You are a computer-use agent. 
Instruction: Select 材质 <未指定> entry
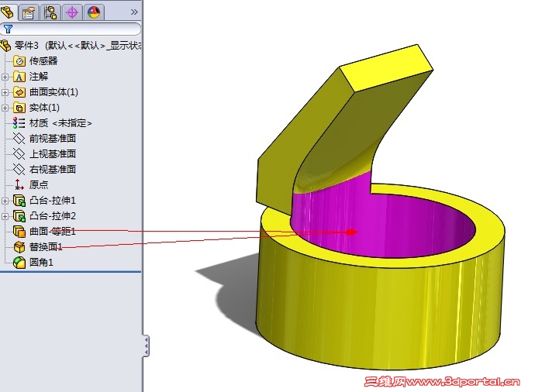60,123
